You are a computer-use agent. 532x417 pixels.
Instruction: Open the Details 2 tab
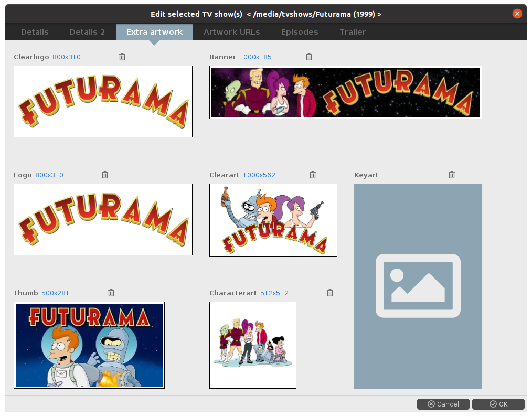[87, 32]
